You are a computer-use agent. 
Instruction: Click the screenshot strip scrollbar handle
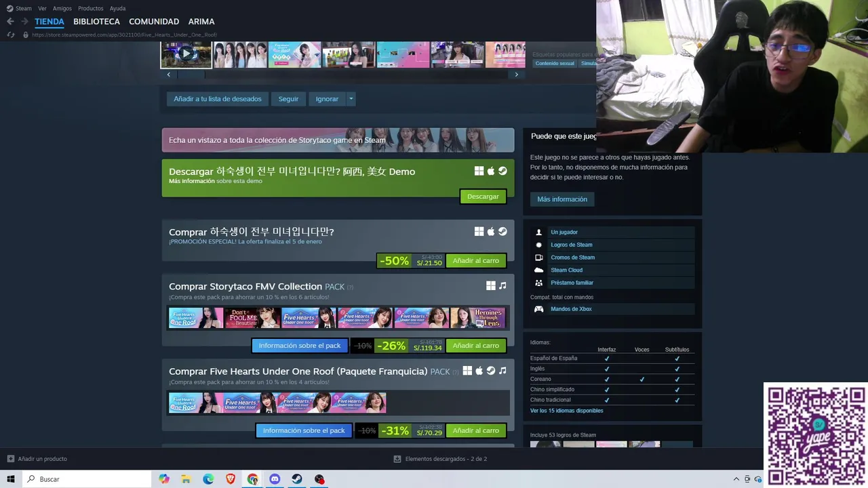tap(191, 75)
